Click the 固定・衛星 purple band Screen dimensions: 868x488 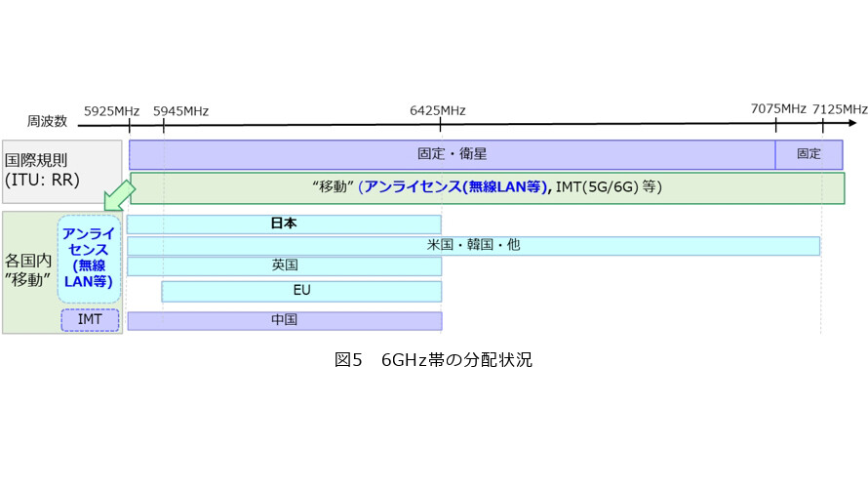[452, 154]
